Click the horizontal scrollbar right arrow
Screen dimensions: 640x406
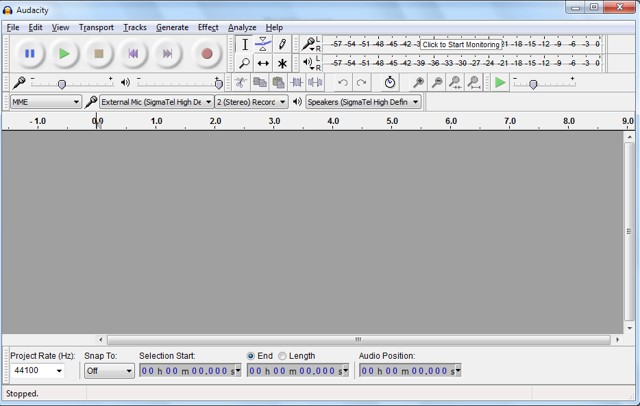617,339
